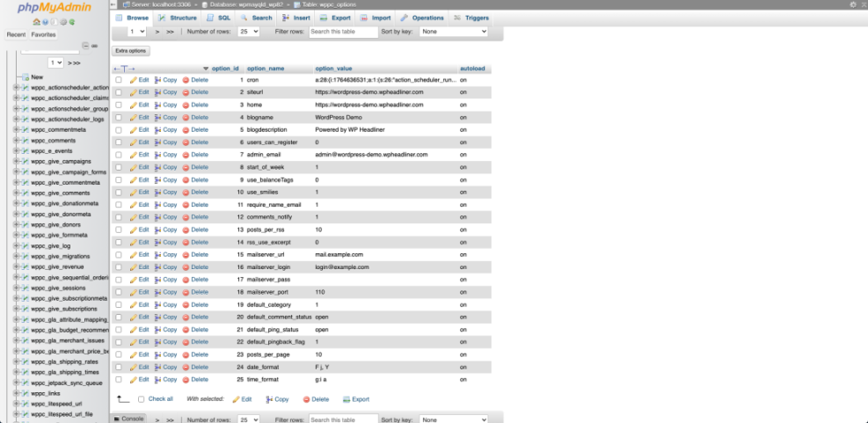Enable the Check all checkbox
Image resolution: width=868 pixels, height=423 pixels.
tap(142, 399)
